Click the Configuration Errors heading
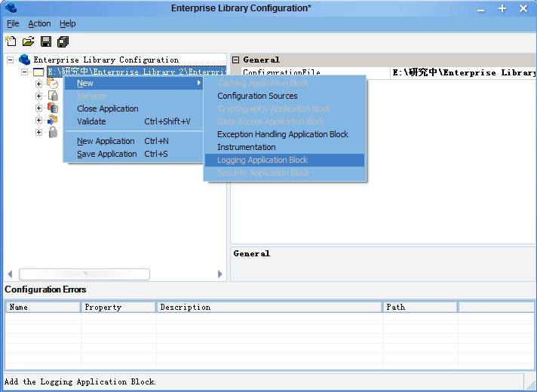 45,289
